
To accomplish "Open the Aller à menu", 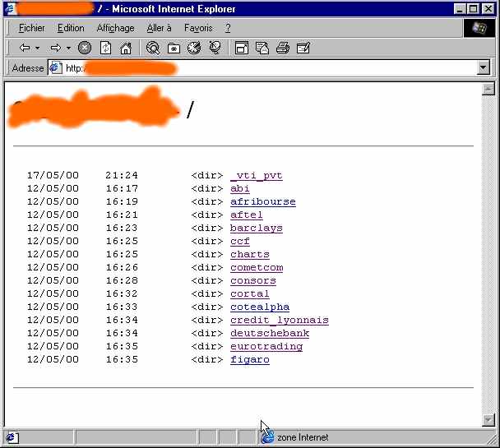I will pyautogui.click(x=159, y=28).
